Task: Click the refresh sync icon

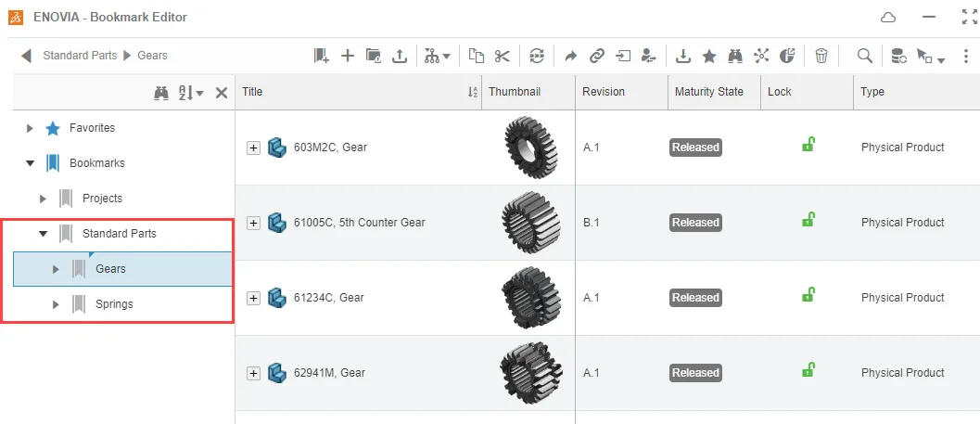Action: coord(537,56)
